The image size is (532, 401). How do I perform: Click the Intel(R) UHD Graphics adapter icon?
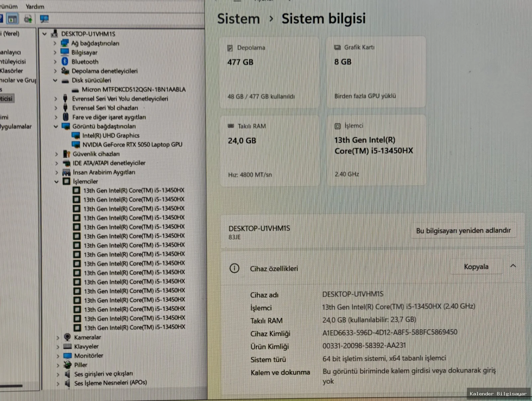pos(76,135)
